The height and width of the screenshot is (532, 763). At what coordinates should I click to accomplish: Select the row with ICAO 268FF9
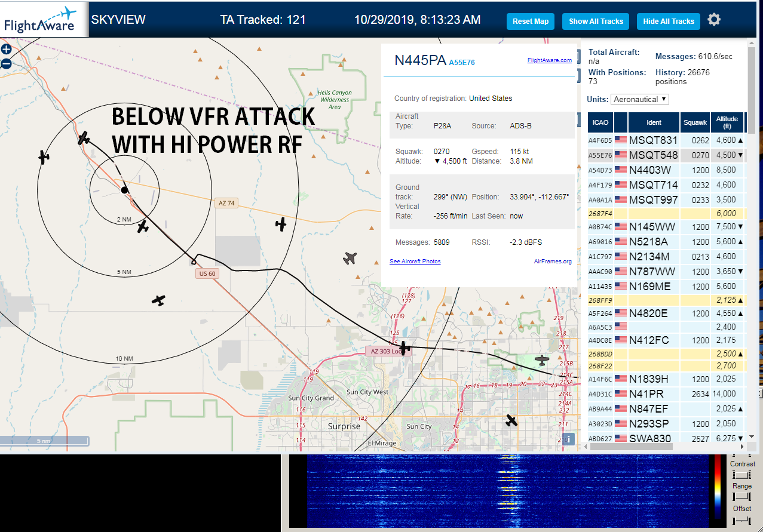(x=666, y=300)
